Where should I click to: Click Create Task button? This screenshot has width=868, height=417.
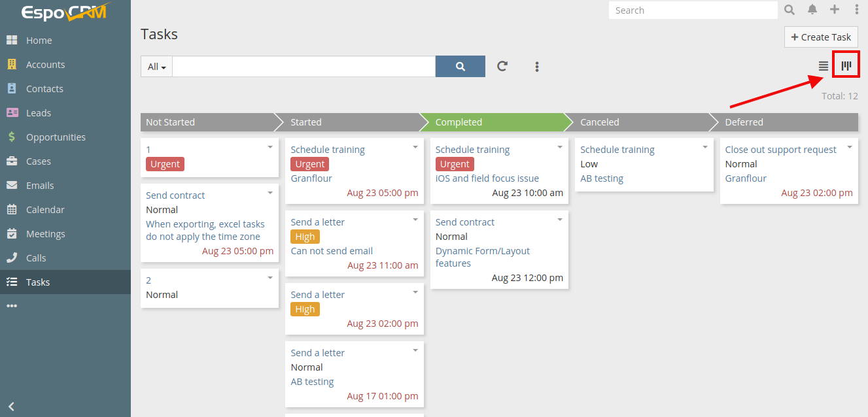[x=821, y=37]
